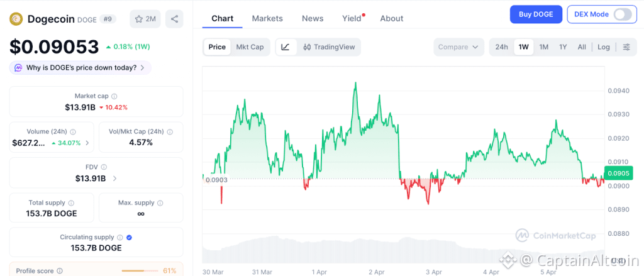644x276 pixels.
Task: Expand the FDV details chevron
Action: point(114,179)
